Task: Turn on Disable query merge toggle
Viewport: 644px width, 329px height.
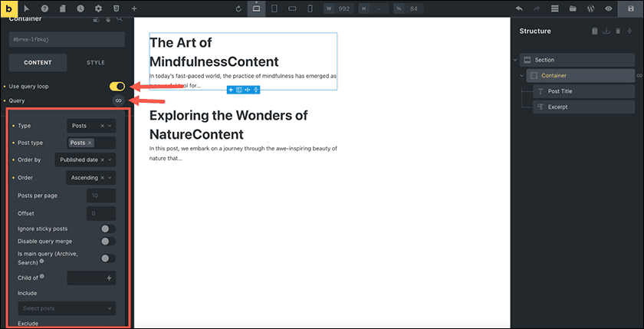Action: click(x=108, y=242)
